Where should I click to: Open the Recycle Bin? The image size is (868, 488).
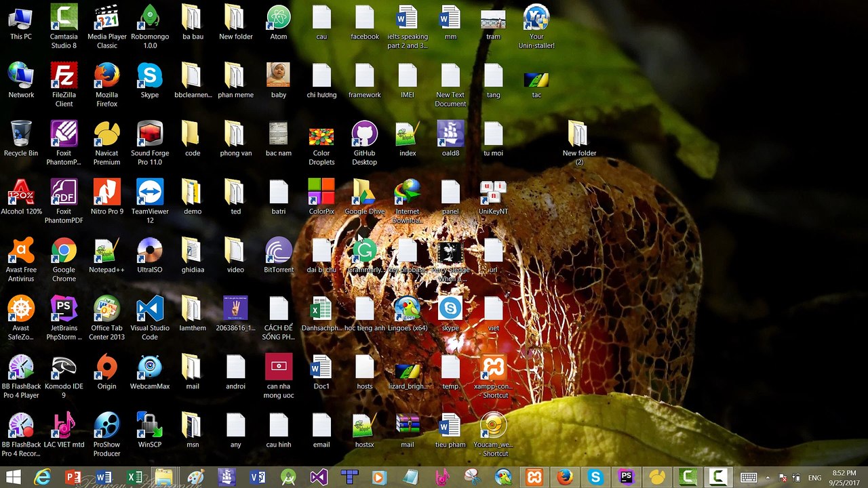click(x=21, y=139)
